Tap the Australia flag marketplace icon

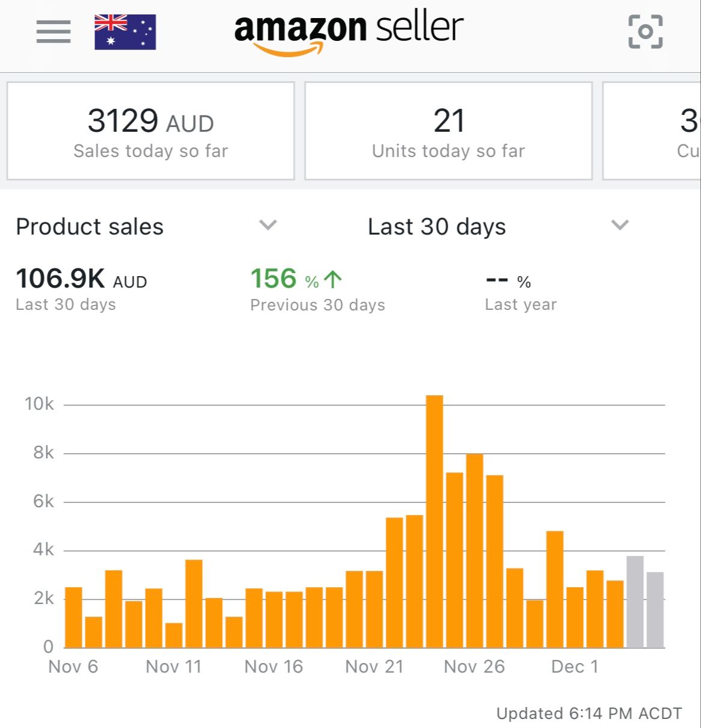[125, 32]
